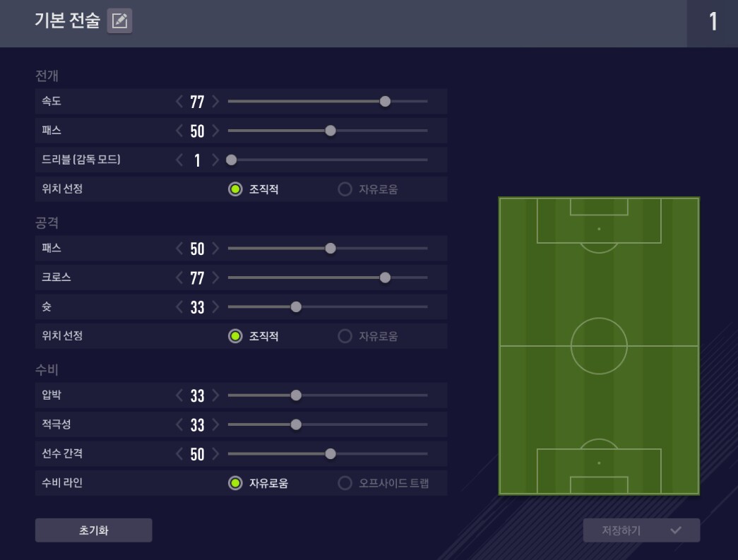Image resolution: width=738 pixels, height=560 pixels.
Task: Select 자유로움 for 전개 위치 선정
Action: [x=345, y=189]
